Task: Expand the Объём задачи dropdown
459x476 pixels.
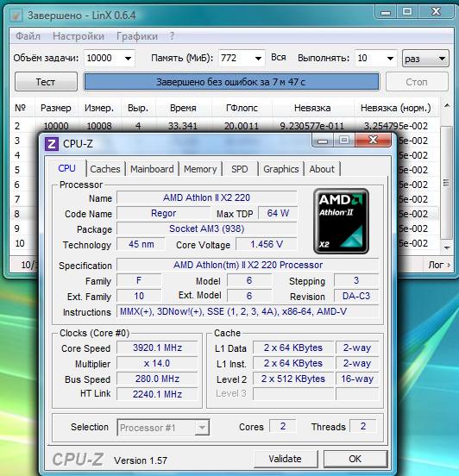Action: point(129,58)
